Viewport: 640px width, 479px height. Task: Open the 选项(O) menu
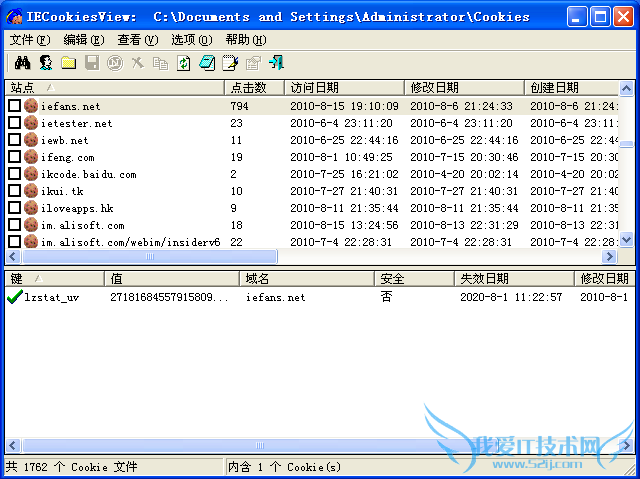(192, 40)
